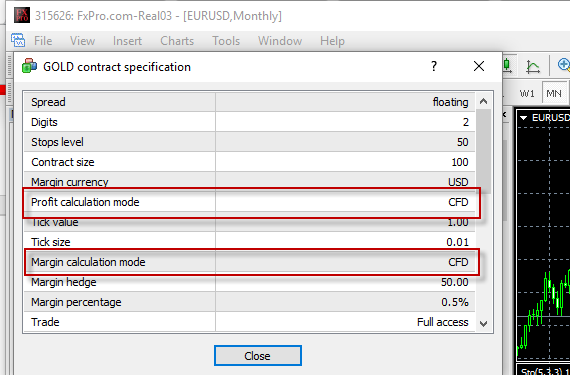
Task: Click the dialog help question mark
Action: click(434, 66)
